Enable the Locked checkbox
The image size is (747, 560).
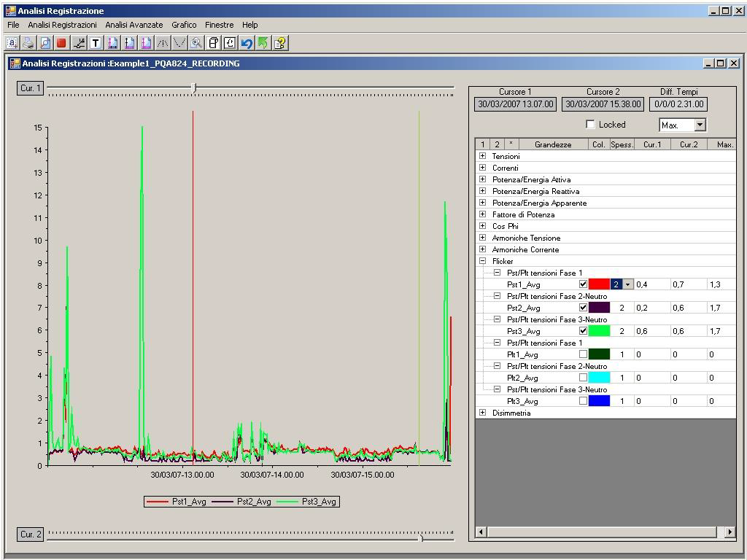tap(591, 125)
